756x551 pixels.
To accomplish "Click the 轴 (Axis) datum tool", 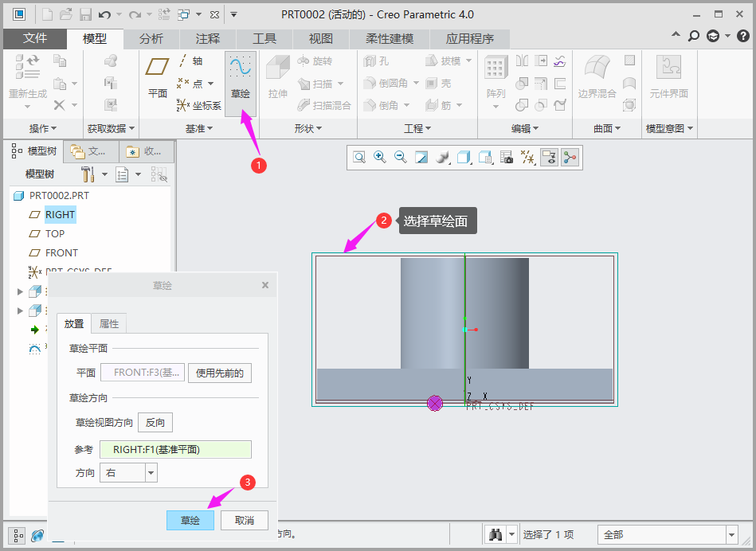I will (x=190, y=61).
